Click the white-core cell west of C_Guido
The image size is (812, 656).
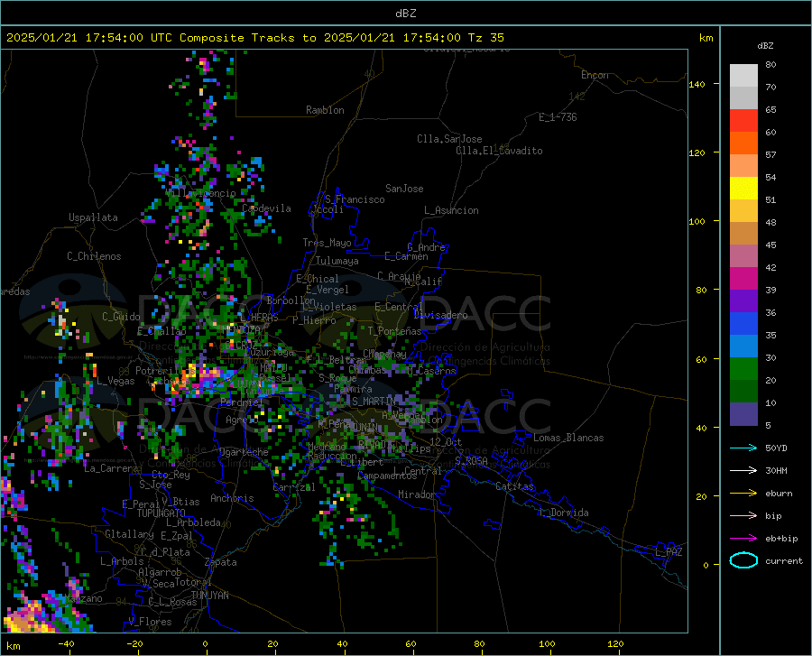pos(61,321)
